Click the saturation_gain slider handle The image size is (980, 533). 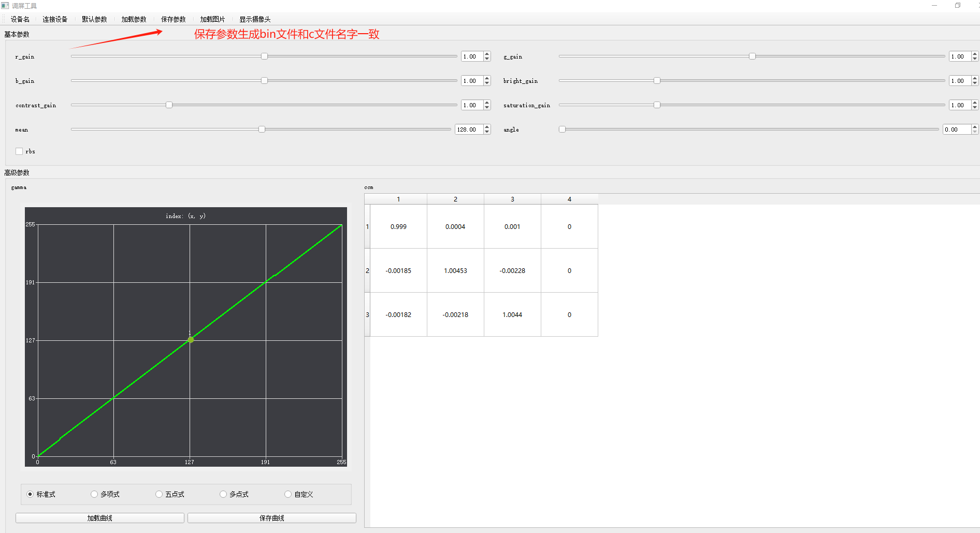[x=657, y=105]
